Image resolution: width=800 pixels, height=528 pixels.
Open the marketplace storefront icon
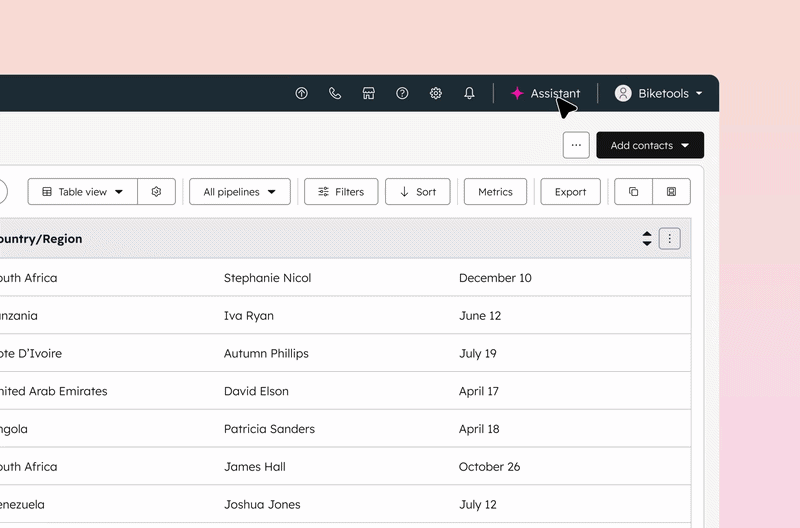point(368,93)
